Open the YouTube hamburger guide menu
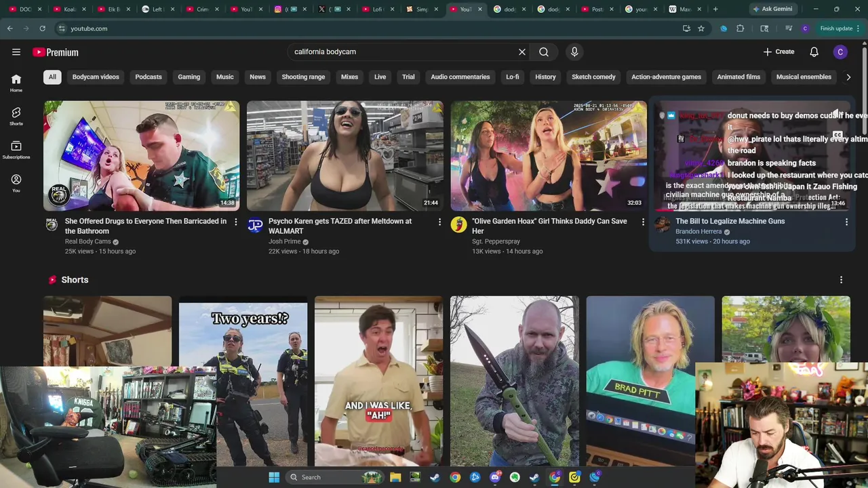This screenshot has height=488, width=868. tap(16, 52)
